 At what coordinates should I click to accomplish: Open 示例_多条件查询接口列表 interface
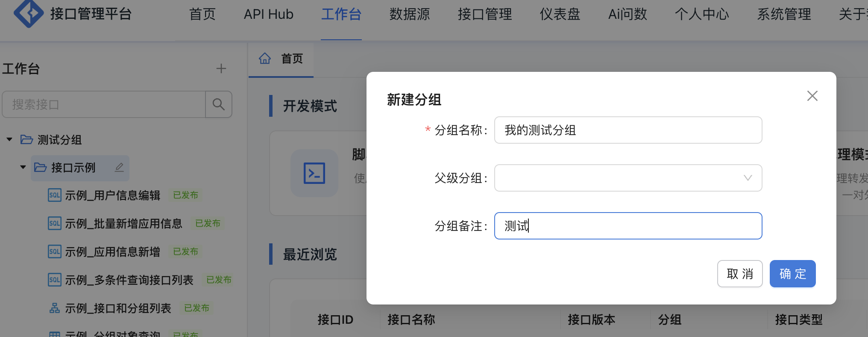tap(129, 280)
